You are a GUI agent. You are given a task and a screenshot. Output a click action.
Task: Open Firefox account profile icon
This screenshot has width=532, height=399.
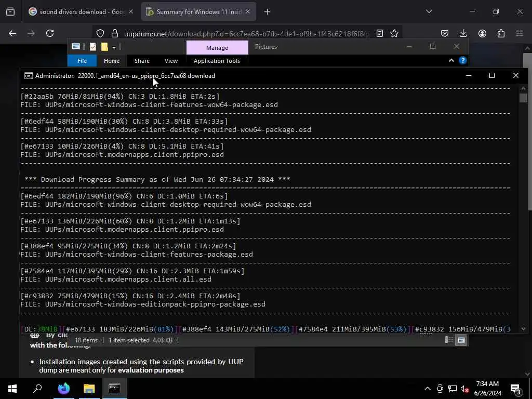click(482, 33)
